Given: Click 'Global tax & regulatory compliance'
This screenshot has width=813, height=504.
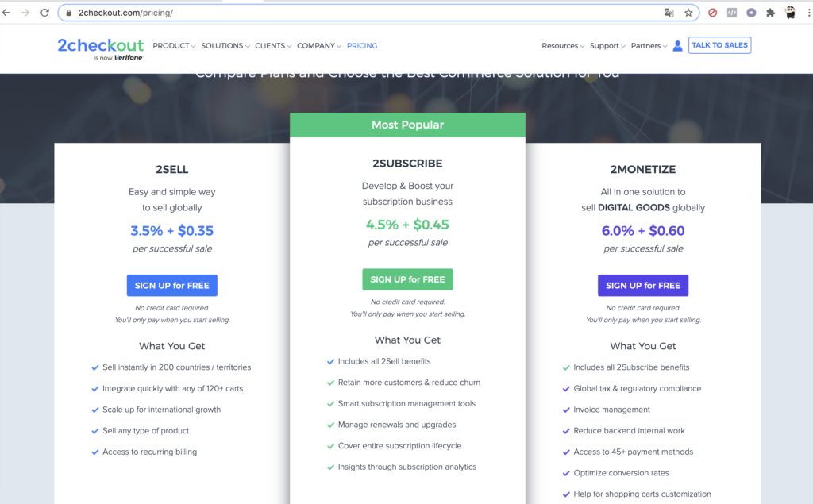Looking at the screenshot, I should pyautogui.click(x=638, y=388).
